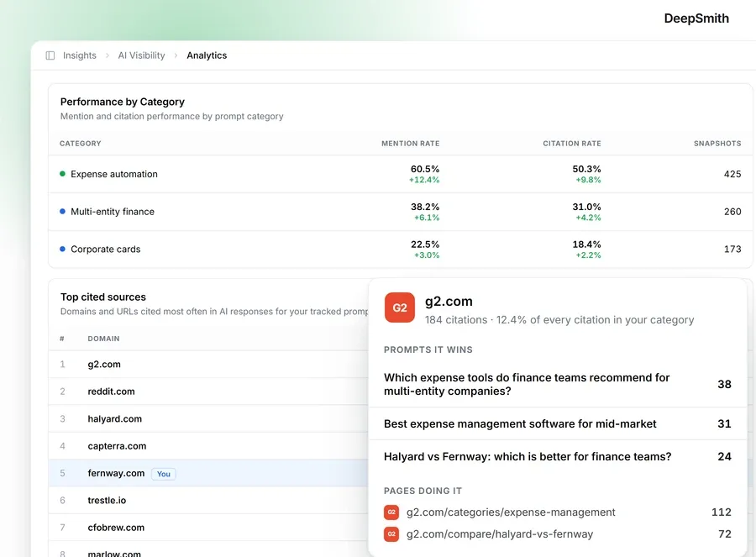Click the +9.8% citation change value

click(x=588, y=180)
